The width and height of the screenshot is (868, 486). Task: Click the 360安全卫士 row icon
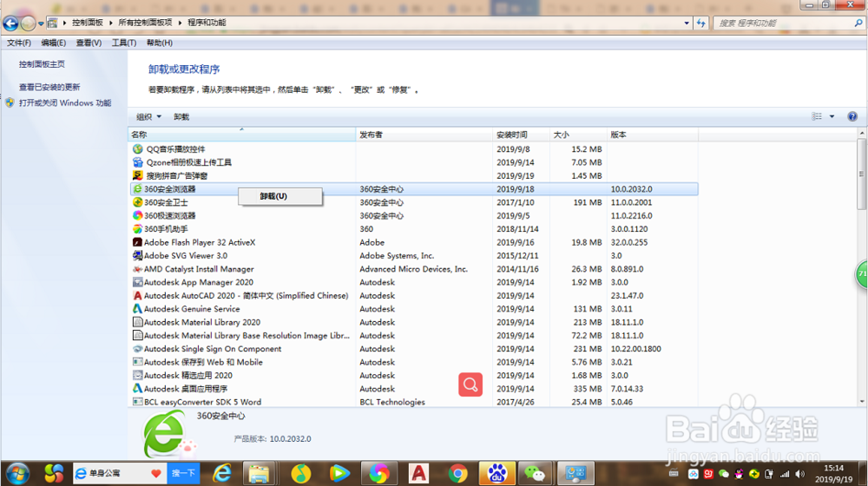[138, 202]
